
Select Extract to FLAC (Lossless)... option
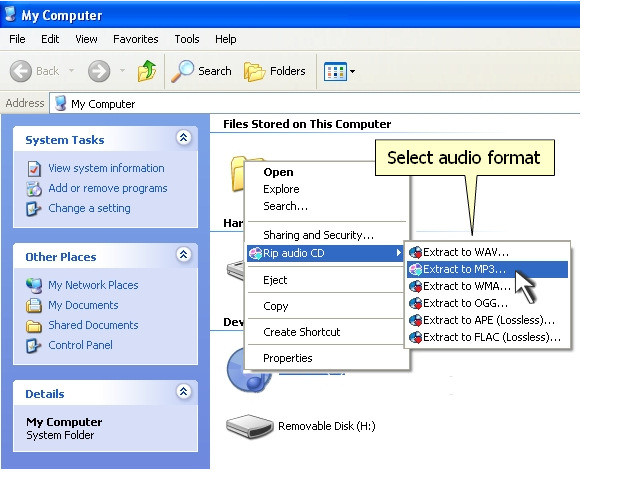487,337
